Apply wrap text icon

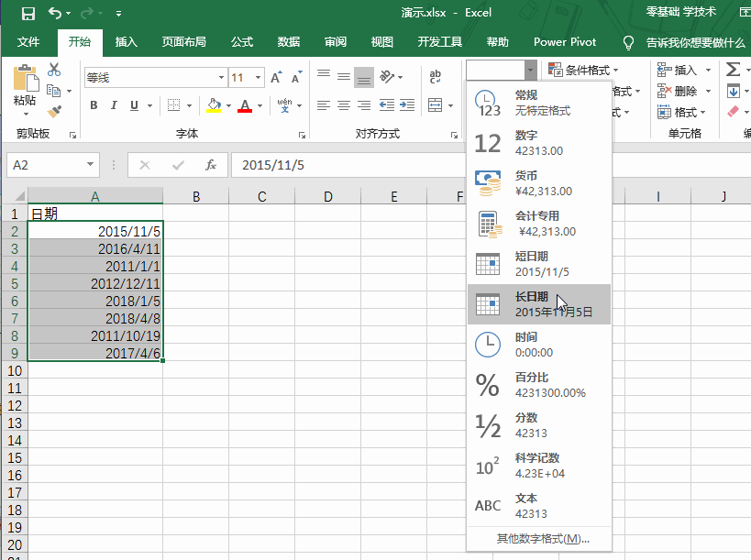pyautogui.click(x=436, y=77)
